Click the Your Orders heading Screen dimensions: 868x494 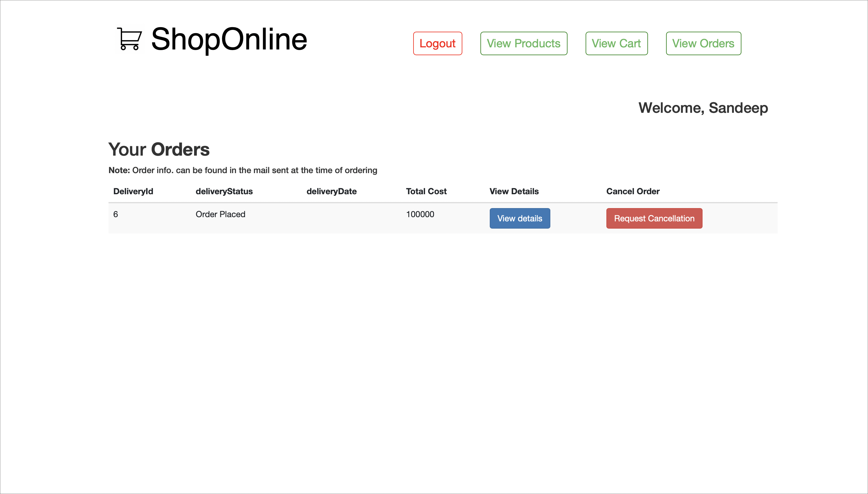click(x=159, y=149)
